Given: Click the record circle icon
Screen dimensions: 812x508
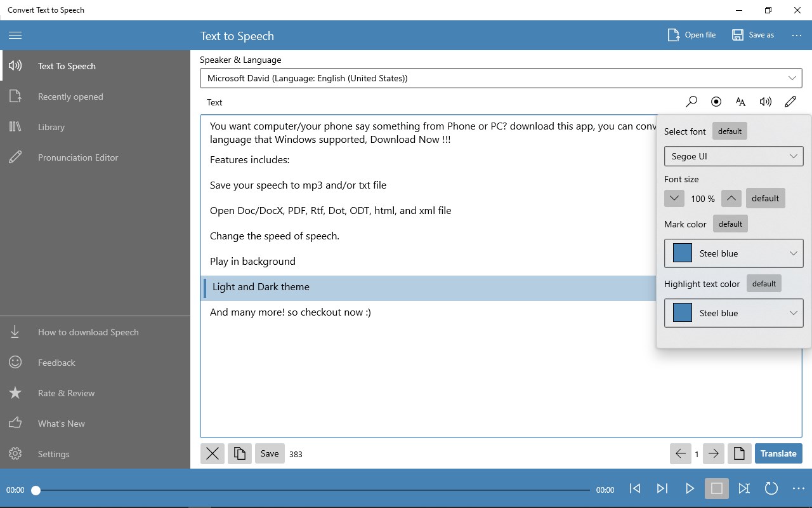Looking at the screenshot, I should 716,102.
